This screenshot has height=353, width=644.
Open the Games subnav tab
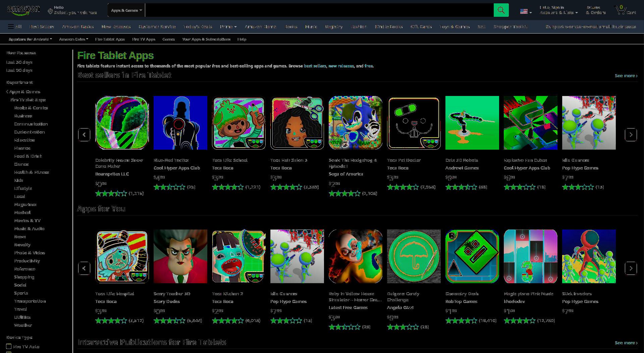coord(168,39)
